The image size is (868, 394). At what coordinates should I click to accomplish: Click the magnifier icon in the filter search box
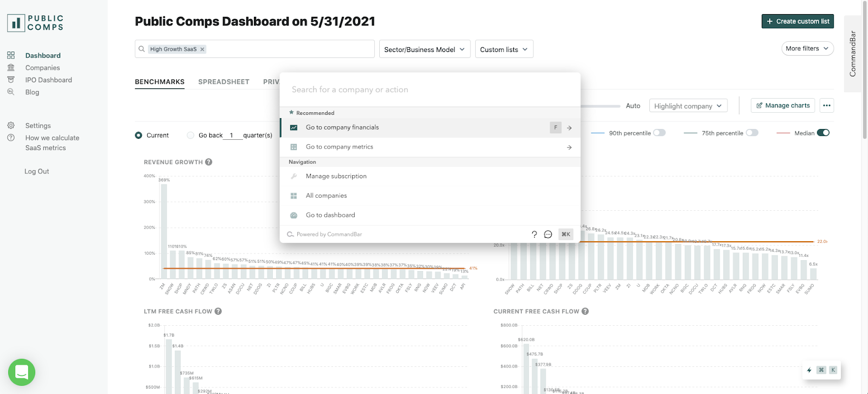click(142, 49)
